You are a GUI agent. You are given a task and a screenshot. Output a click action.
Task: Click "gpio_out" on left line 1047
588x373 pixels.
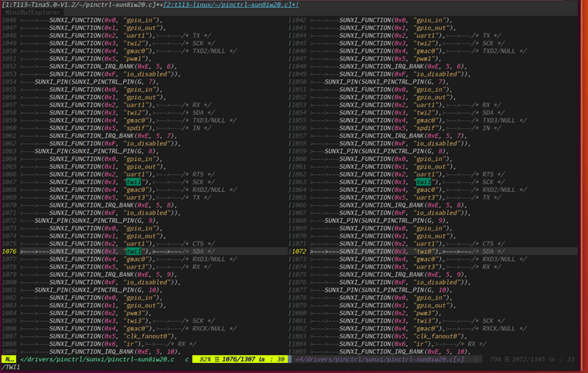pos(141,28)
